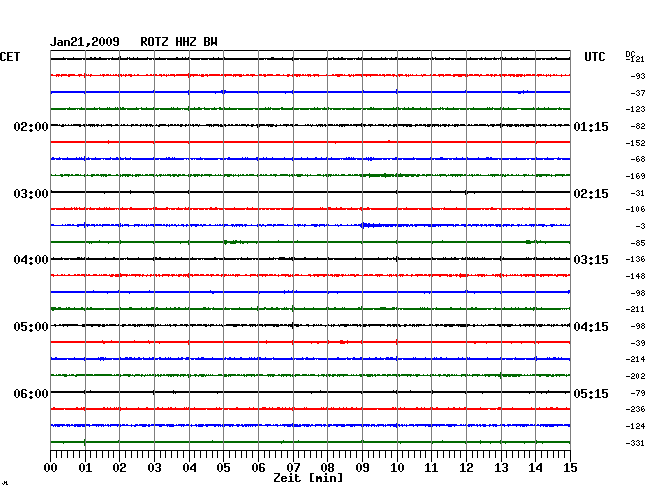
Task: Select the 03:00 CET time label
Action: coord(31,194)
